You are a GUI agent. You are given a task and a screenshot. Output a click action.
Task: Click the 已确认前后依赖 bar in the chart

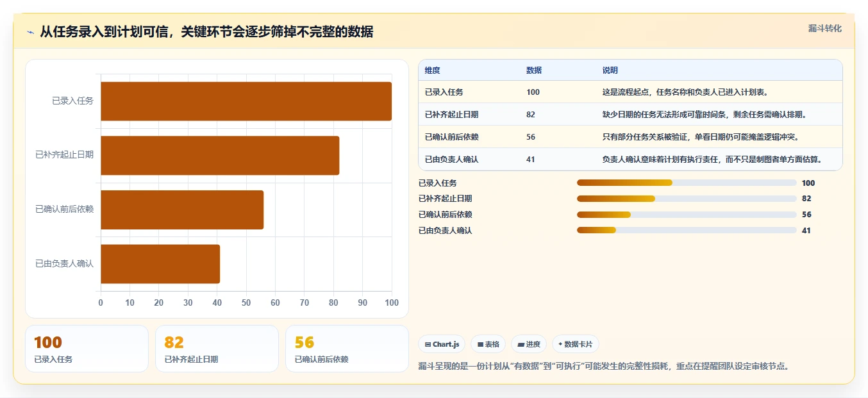(x=182, y=210)
